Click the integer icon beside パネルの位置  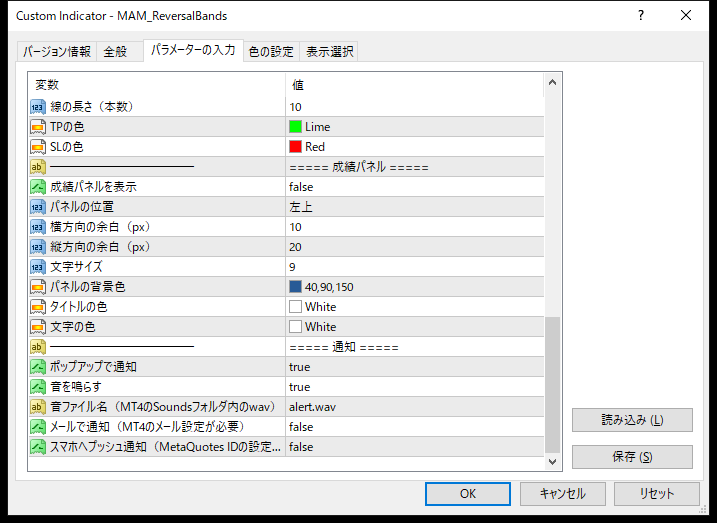click(38, 207)
